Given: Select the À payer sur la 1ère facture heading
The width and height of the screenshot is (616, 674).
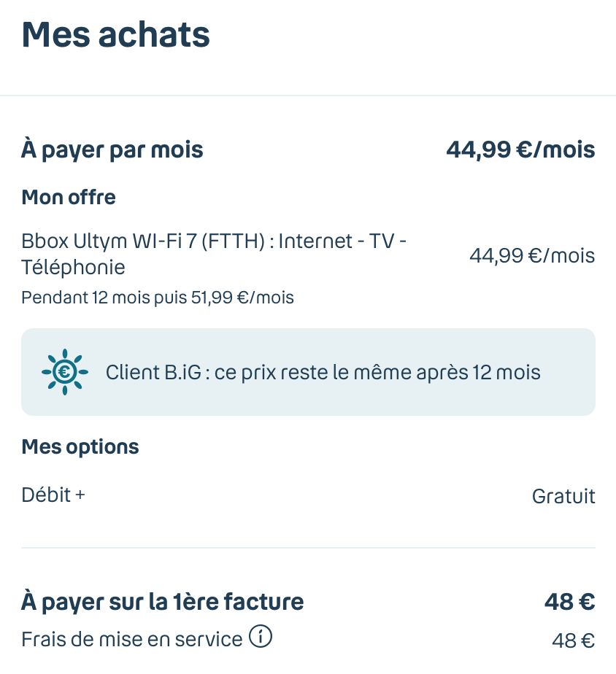Looking at the screenshot, I should pos(163,603).
